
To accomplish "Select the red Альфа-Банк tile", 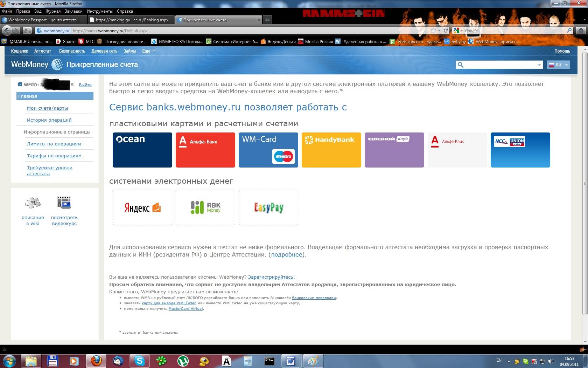I will 205,150.
